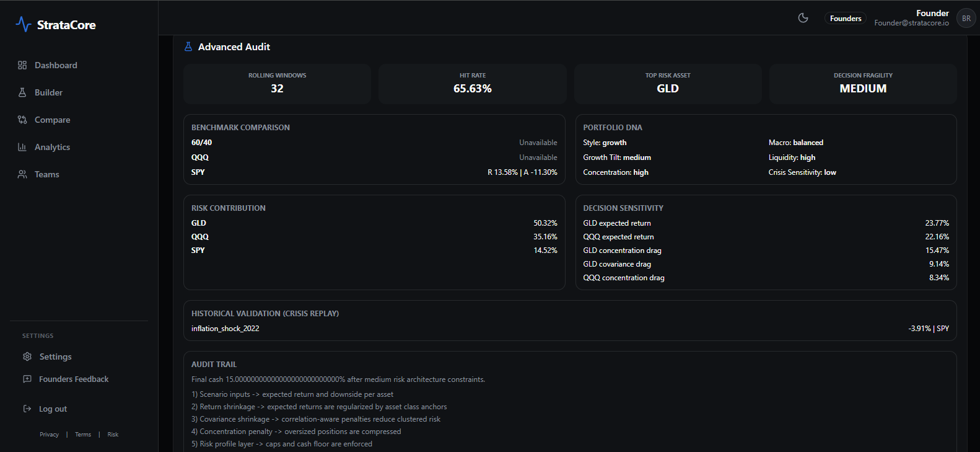Image resolution: width=980 pixels, height=452 pixels.
Task: Click the 60/40 benchmark row label
Action: [x=201, y=143]
